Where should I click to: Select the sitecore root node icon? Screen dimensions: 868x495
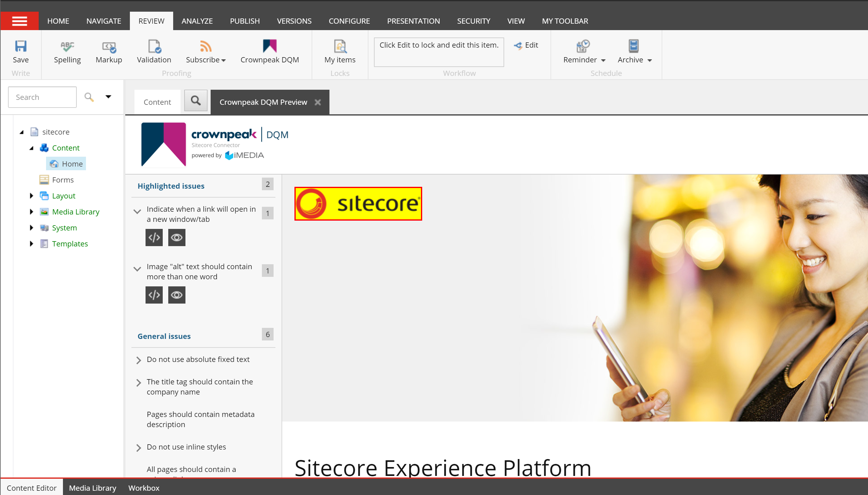click(34, 132)
